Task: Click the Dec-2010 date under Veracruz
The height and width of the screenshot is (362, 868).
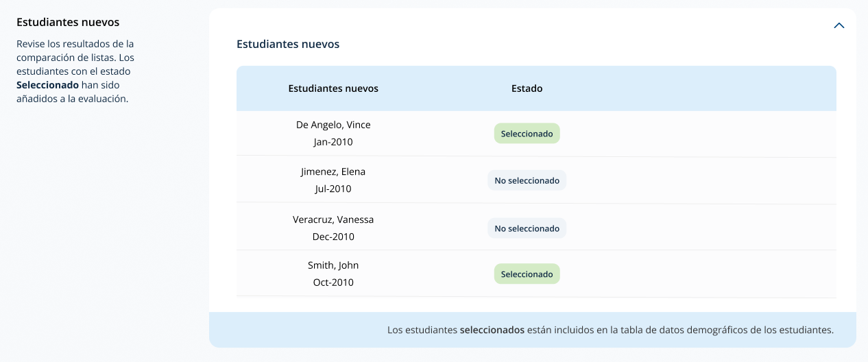Action: pos(333,237)
